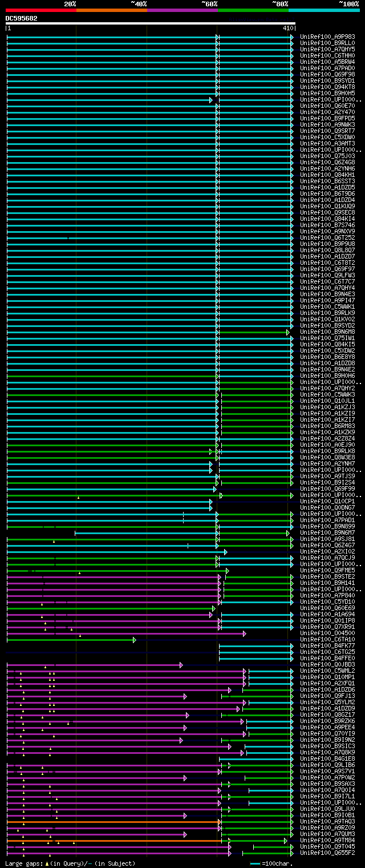Click the red 20% identity legend segment
Image resolution: width=365 pixels, height=868 pixels.
(41, 10)
